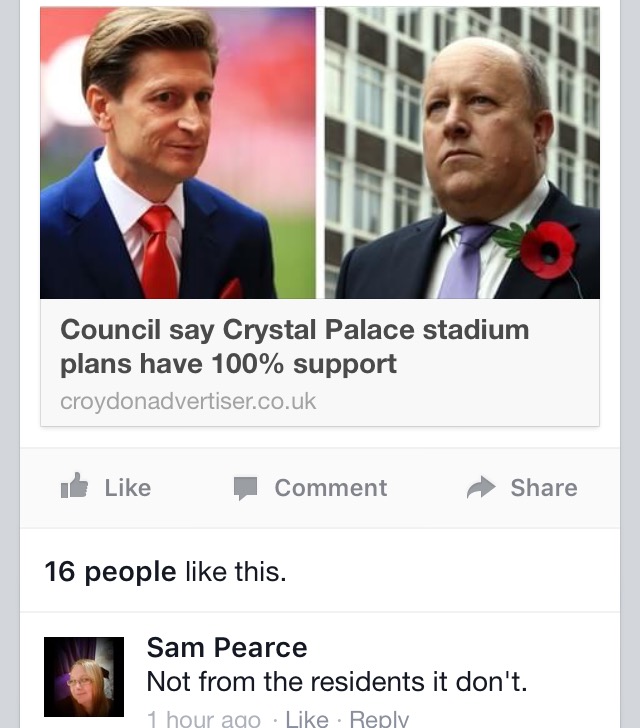Viewport: 640px width, 728px height.
Task: View the 16 people who like this
Action: click(x=110, y=572)
